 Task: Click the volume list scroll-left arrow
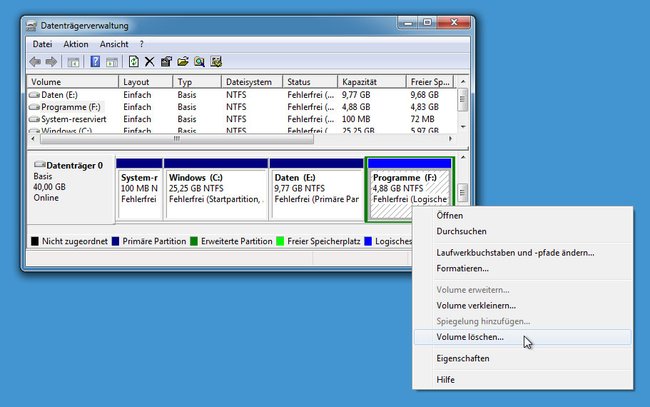coord(33,138)
